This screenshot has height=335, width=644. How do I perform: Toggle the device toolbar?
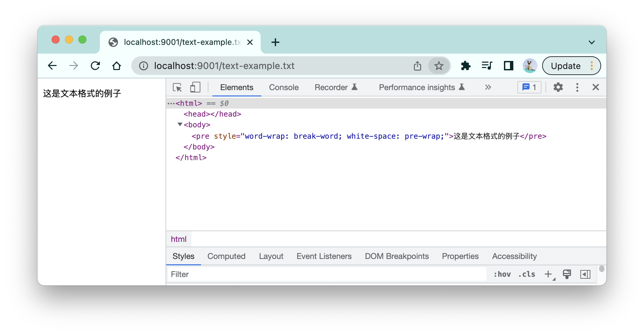(195, 87)
